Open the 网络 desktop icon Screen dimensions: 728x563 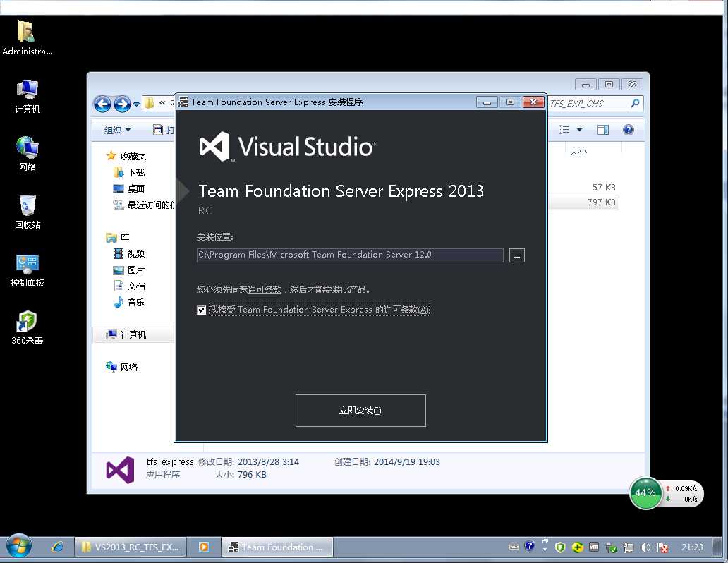(x=28, y=154)
